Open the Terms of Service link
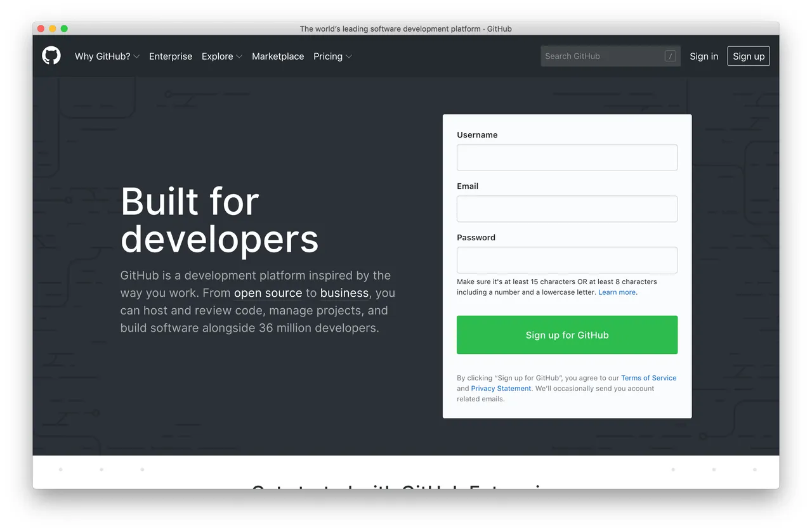Screen dimensions: 812x532 pos(648,378)
